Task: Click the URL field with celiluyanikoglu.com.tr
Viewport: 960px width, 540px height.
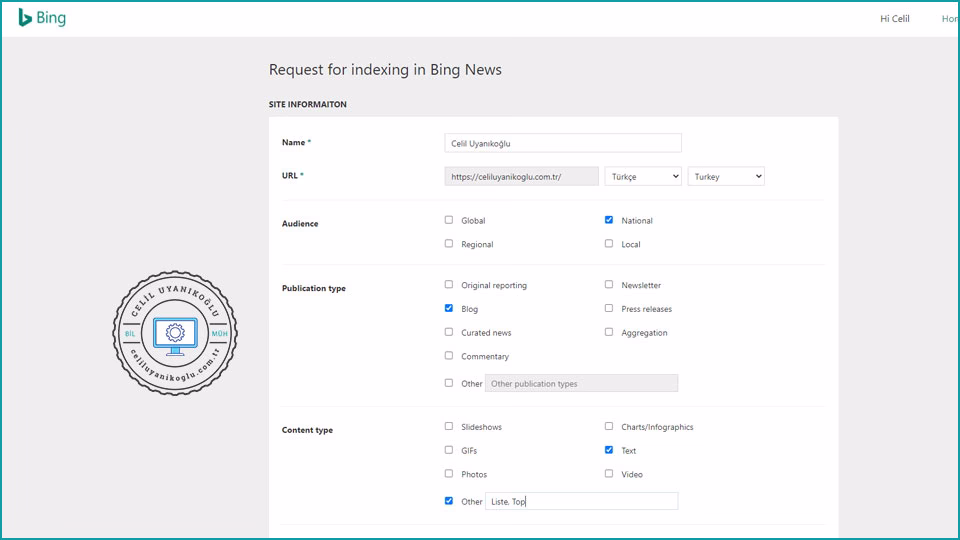Action: (522, 176)
